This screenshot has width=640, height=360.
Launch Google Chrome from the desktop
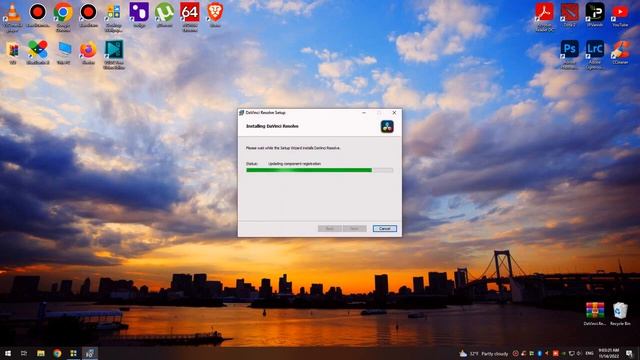63,16
